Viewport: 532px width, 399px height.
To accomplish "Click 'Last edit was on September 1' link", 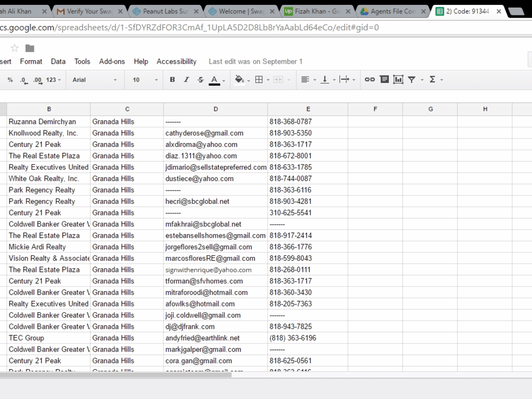I will [255, 61].
